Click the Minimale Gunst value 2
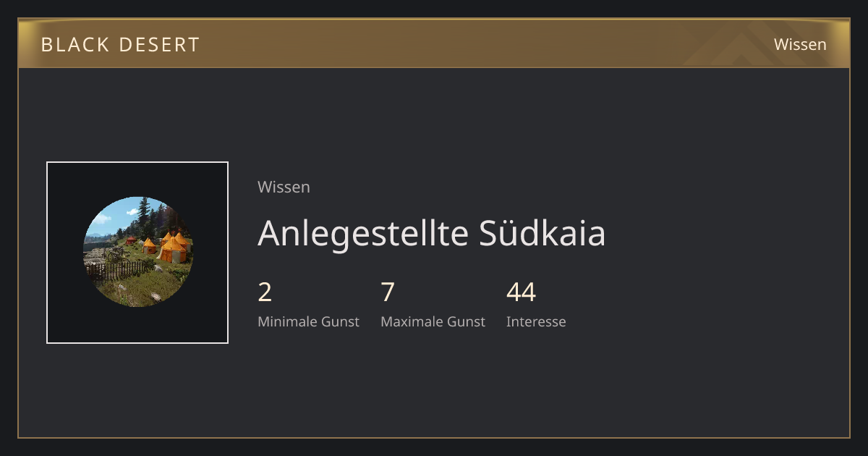 (x=265, y=292)
